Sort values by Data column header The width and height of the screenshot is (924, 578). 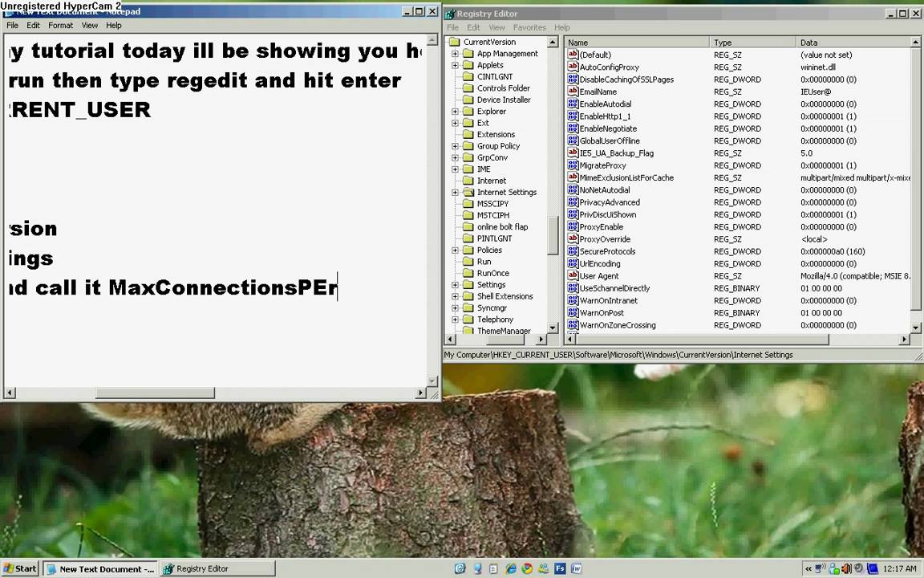point(853,43)
